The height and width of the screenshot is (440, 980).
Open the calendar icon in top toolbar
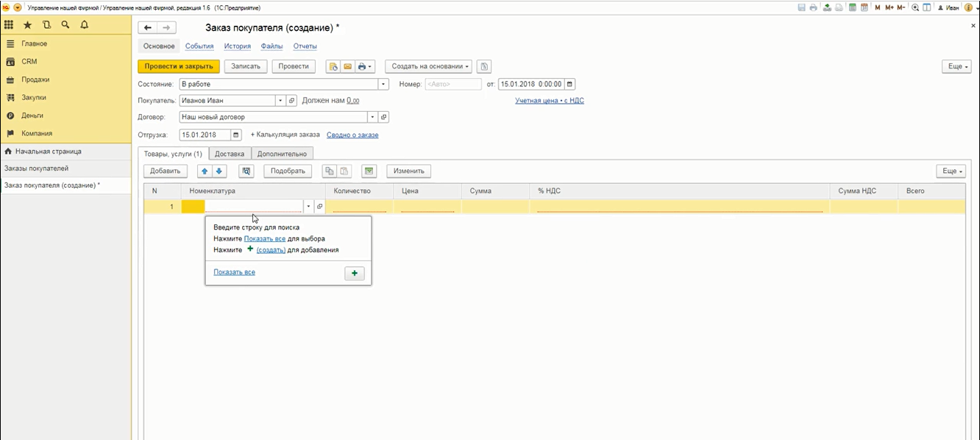pos(864,7)
